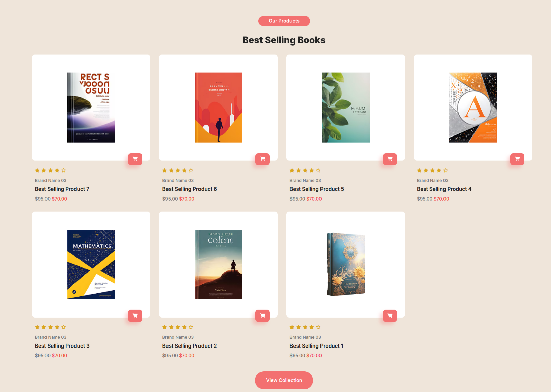Select the Best Selling Product 1 title
Viewport: 551px width, 392px height.
click(316, 346)
